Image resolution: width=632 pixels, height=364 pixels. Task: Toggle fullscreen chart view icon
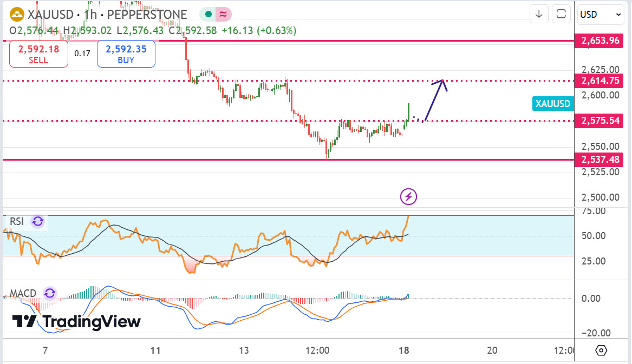click(562, 15)
